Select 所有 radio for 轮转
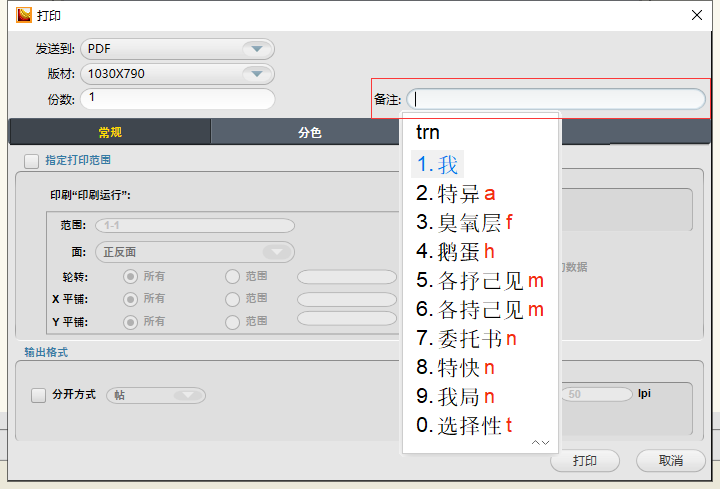Screen dimensions: 720x489 click(130, 276)
